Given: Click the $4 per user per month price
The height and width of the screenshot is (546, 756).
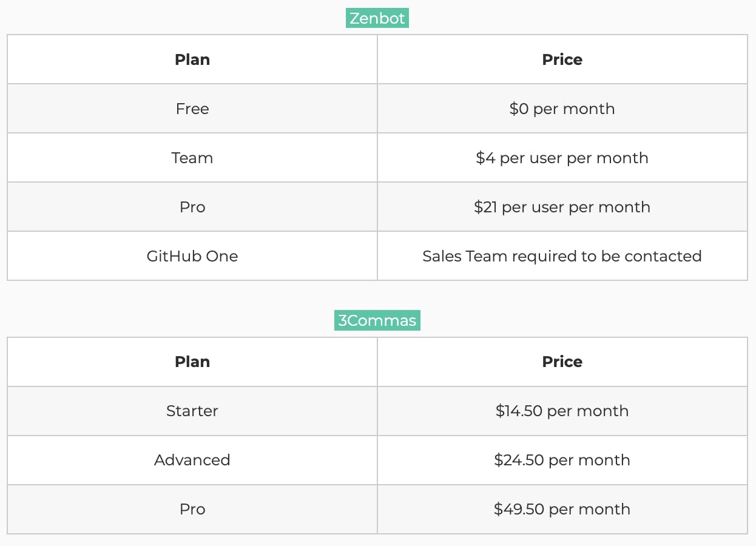Looking at the screenshot, I should click(x=562, y=158).
